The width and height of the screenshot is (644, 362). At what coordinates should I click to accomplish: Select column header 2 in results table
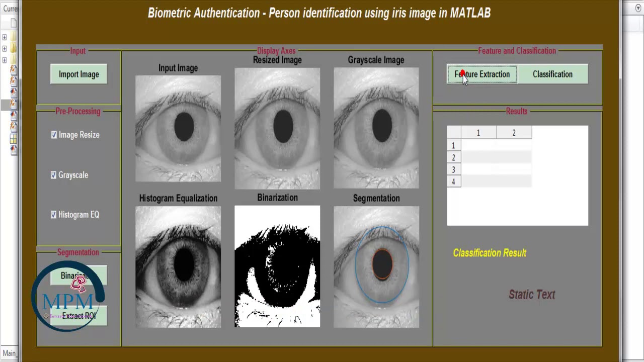point(514,133)
